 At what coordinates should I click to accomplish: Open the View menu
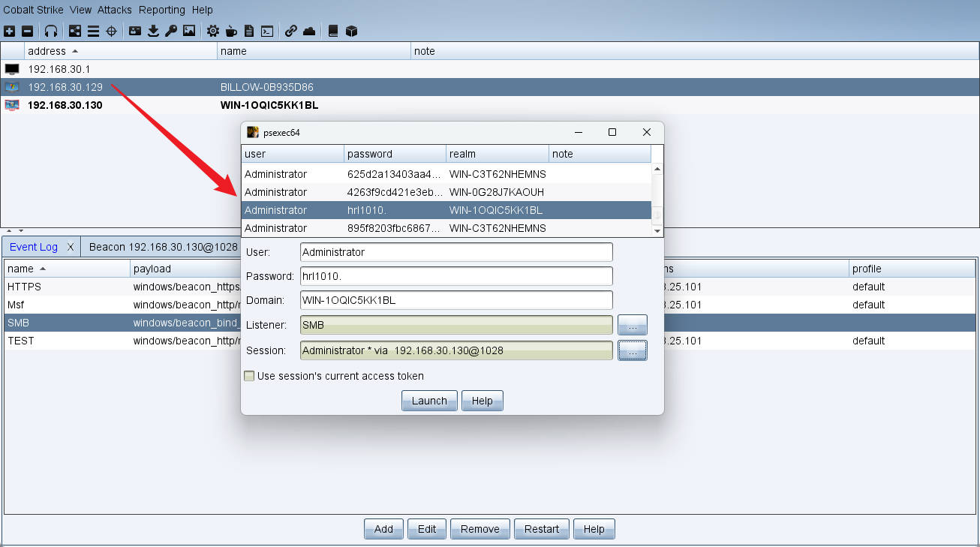[x=80, y=10]
